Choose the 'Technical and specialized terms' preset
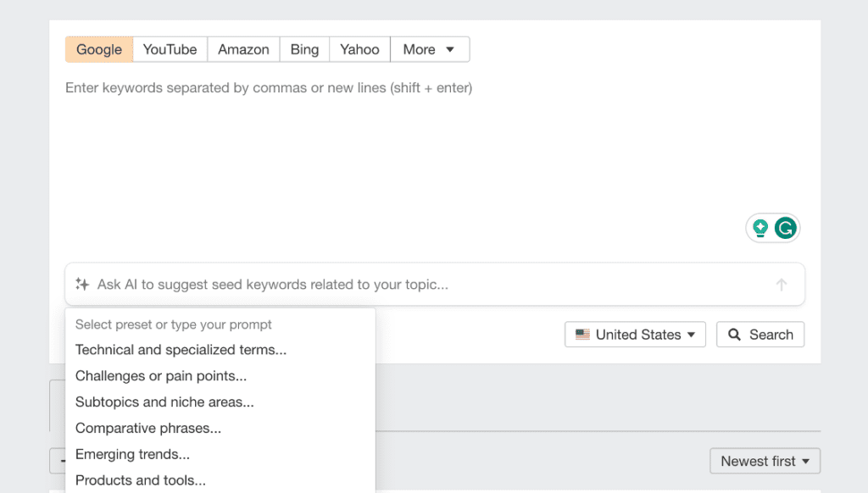 181,350
